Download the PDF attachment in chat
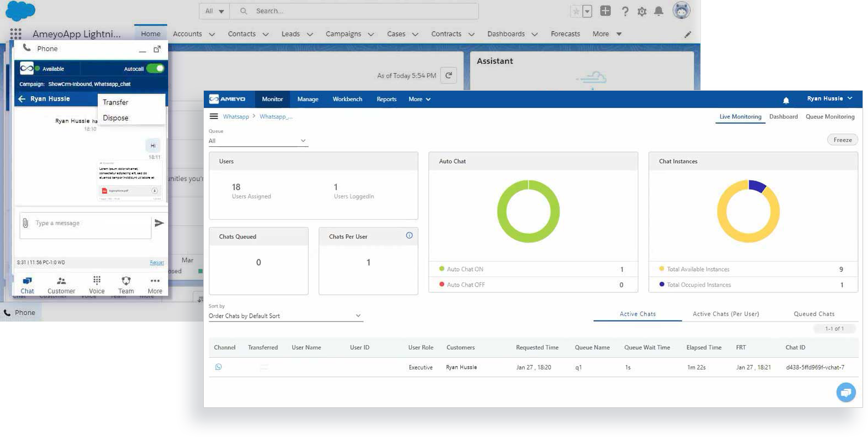868x437 pixels. (154, 191)
